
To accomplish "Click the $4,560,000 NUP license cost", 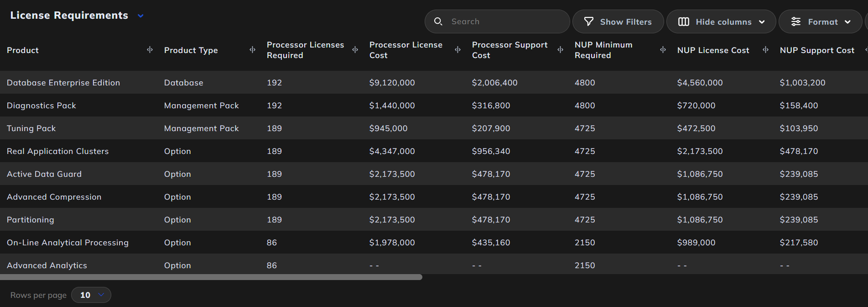I will [x=700, y=83].
